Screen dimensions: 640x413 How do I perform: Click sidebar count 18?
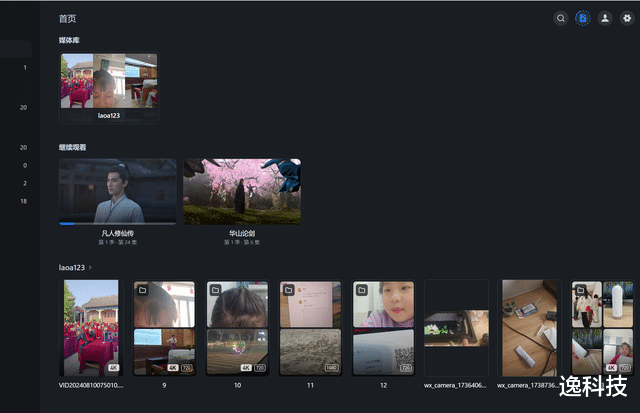click(24, 201)
